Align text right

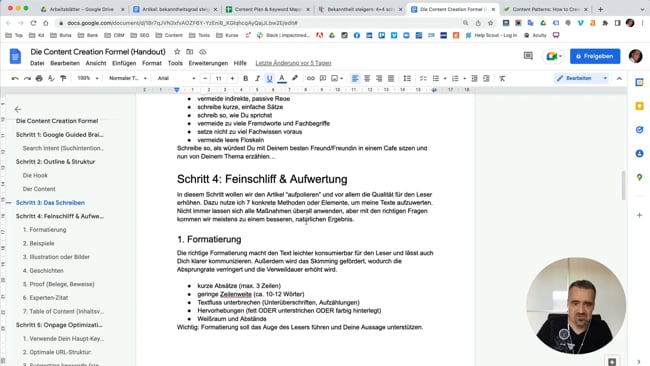coord(379,78)
